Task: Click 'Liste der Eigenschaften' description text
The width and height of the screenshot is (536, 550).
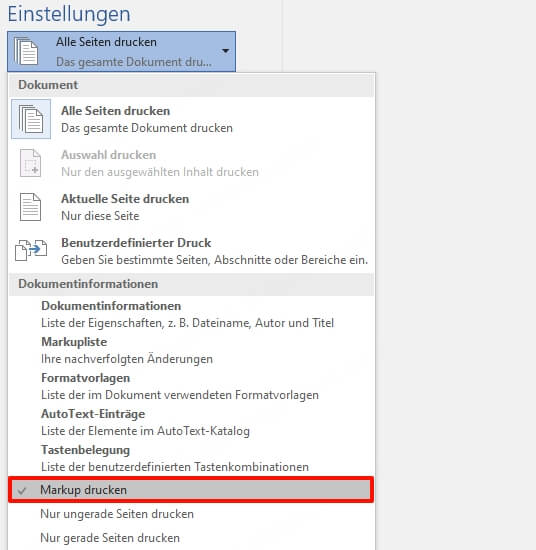Action: (187, 323)
